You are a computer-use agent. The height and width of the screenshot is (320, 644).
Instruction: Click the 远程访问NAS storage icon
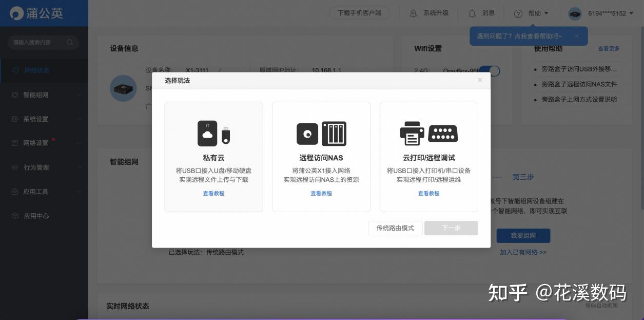click(x=321, y=134)
